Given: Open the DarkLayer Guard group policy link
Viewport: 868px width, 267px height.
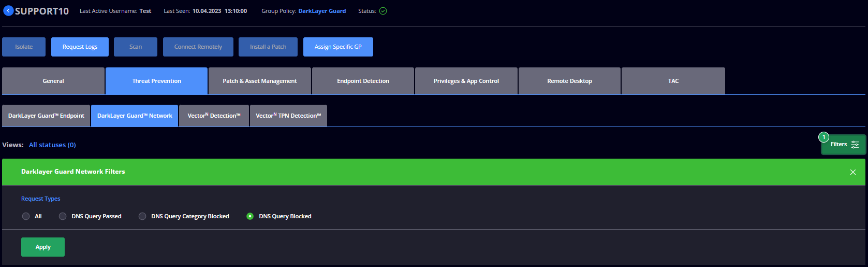Looking at the screenshot, I should click(x=322, y=11).
